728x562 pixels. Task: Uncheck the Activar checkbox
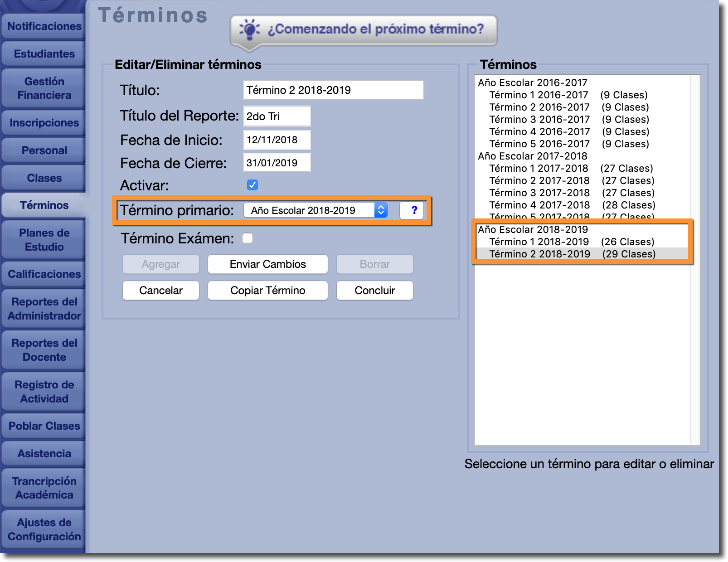tap(252, 185)
